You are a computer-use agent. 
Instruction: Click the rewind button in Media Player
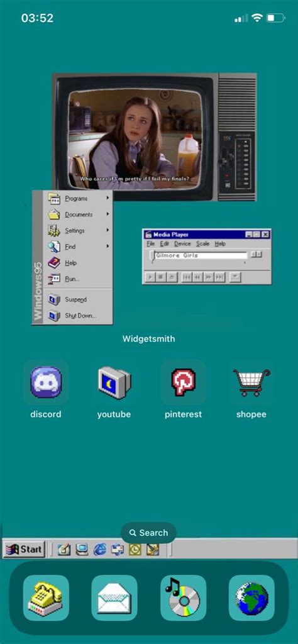coord(197,277)
